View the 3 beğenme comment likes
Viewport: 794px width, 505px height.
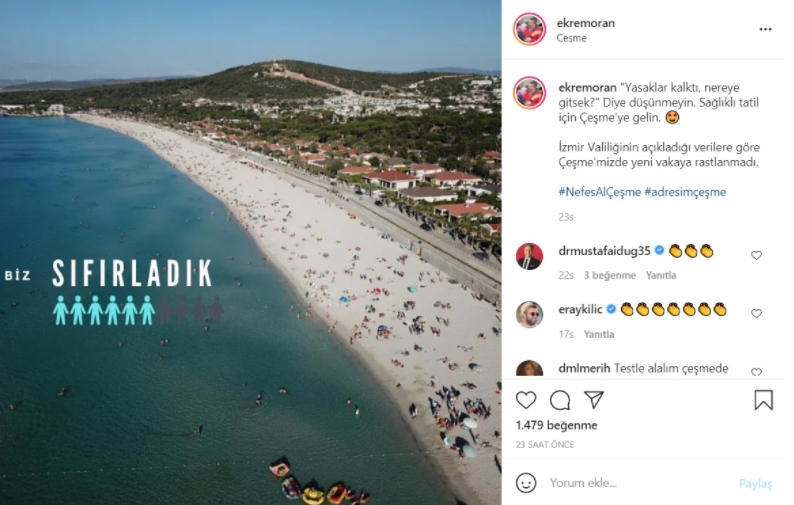(610, 276)
